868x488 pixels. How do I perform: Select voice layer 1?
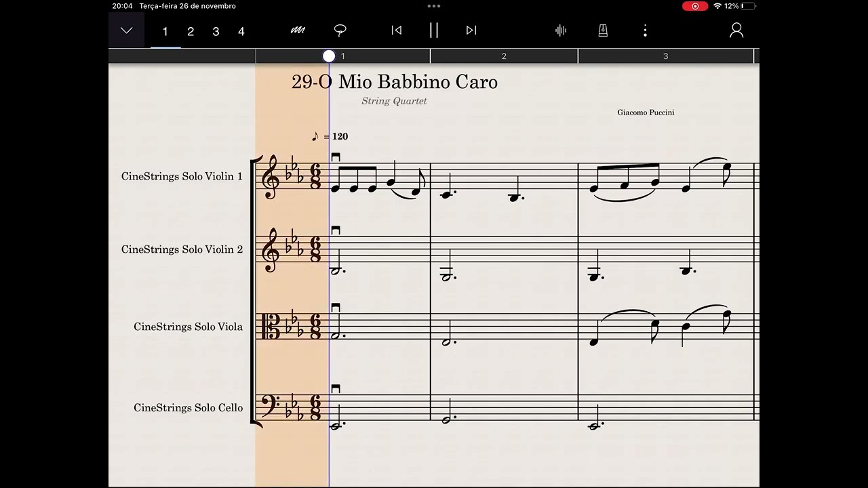coord(165,31)
